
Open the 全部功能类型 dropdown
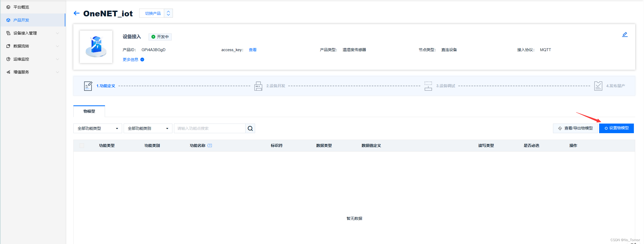click(x=98, y=128)
